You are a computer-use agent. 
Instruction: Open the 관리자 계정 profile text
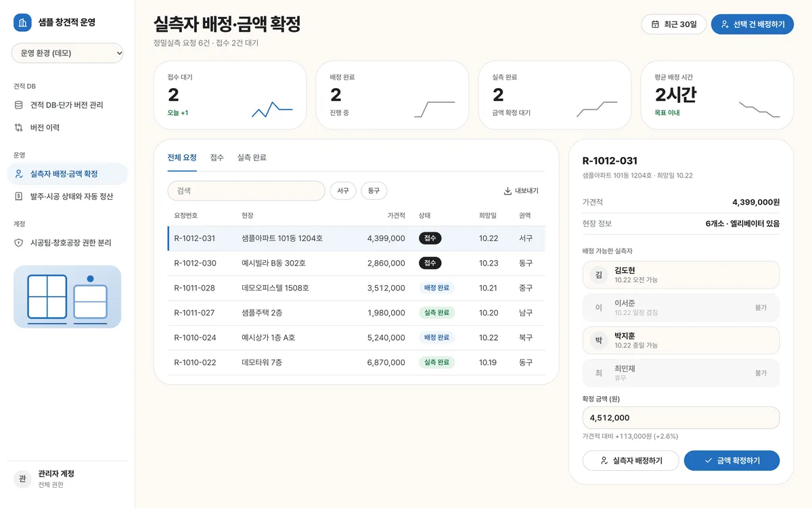point(56,479)
